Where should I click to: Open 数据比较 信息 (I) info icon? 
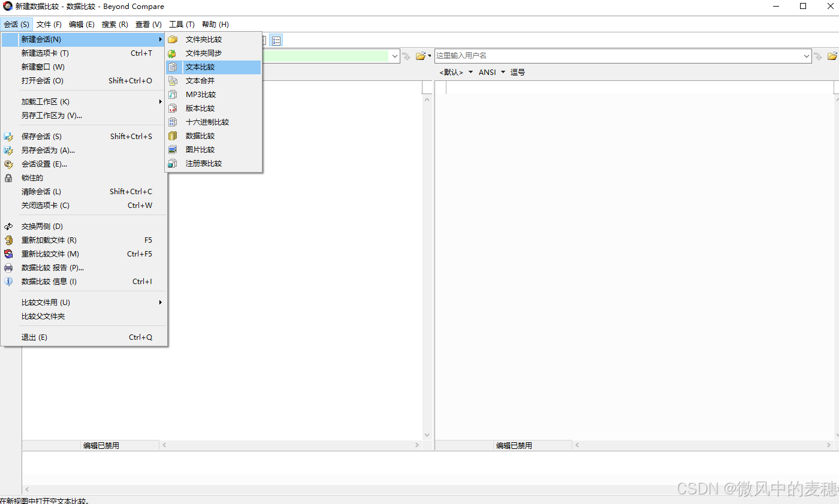[x=8, y=282]
